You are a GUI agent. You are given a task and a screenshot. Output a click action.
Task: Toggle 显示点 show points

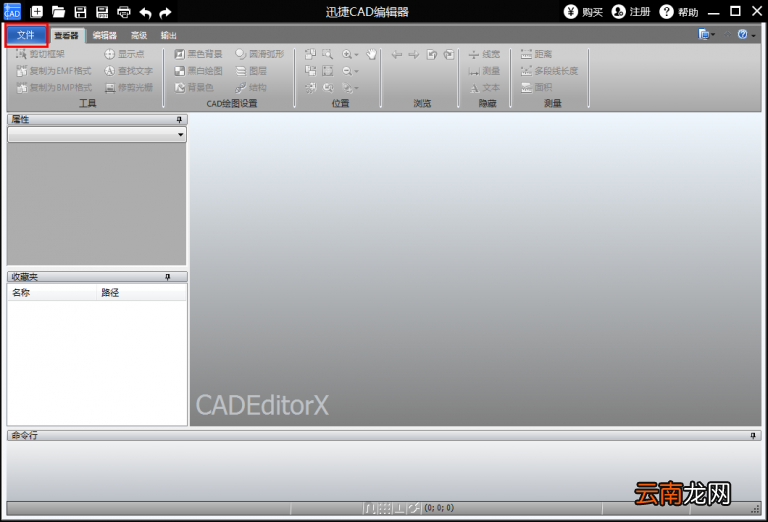124,54
